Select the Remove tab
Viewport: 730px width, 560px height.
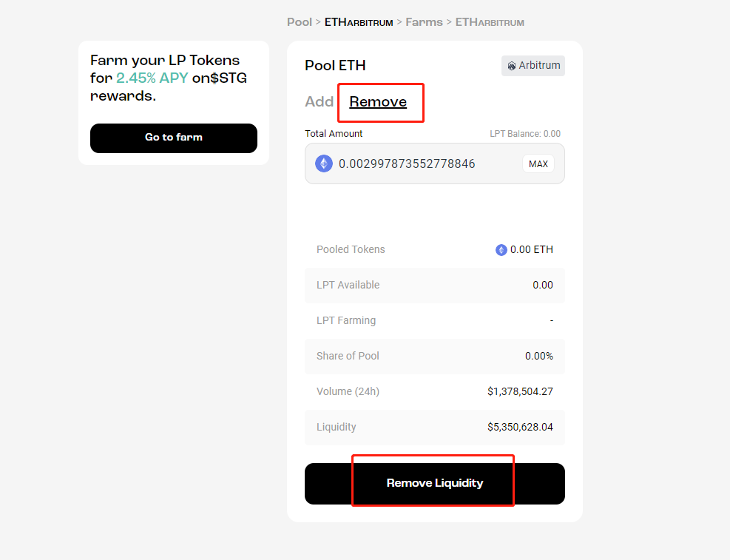[x=378, y=101]
